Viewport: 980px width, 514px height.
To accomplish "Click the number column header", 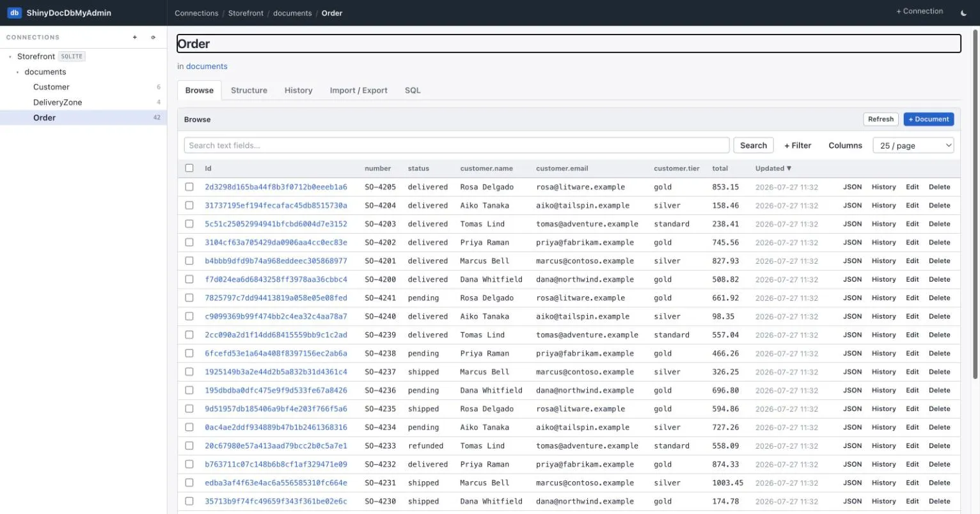I will click(377, 168).
